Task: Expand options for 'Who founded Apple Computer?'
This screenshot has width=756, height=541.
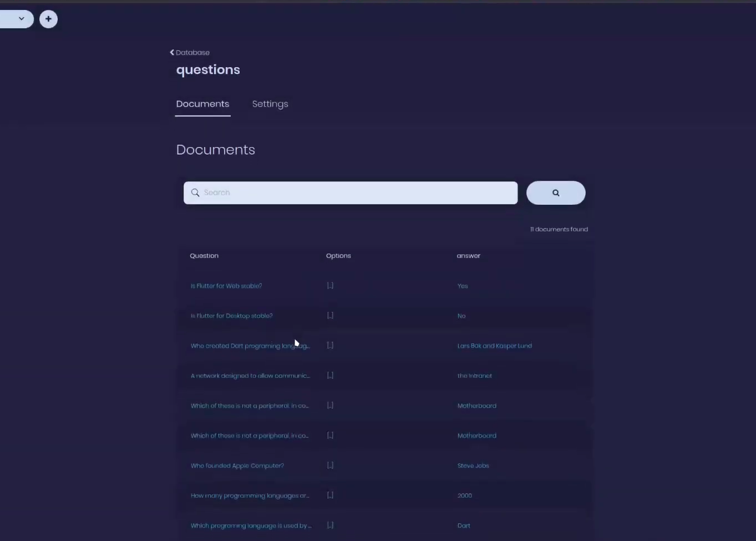Action: (330, 465)
